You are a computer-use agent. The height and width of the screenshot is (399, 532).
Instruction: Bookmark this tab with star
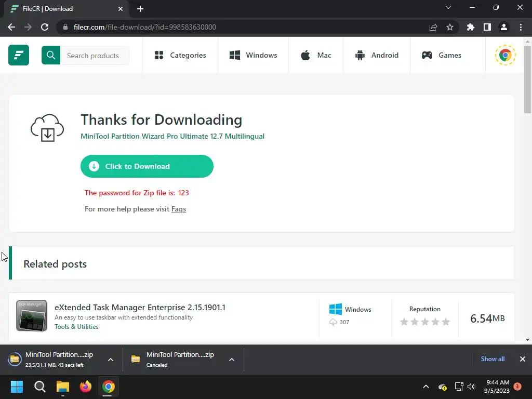tap(450, 27)
